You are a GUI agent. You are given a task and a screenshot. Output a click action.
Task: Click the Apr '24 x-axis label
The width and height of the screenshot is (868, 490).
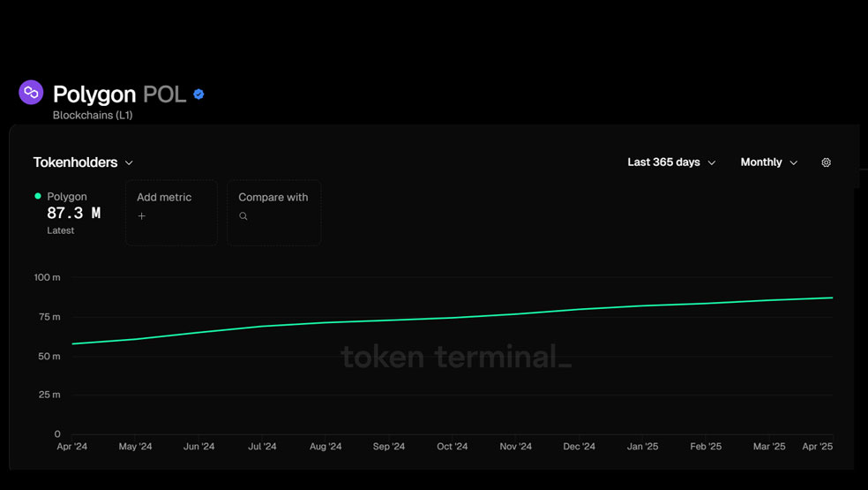click(72, 446)
